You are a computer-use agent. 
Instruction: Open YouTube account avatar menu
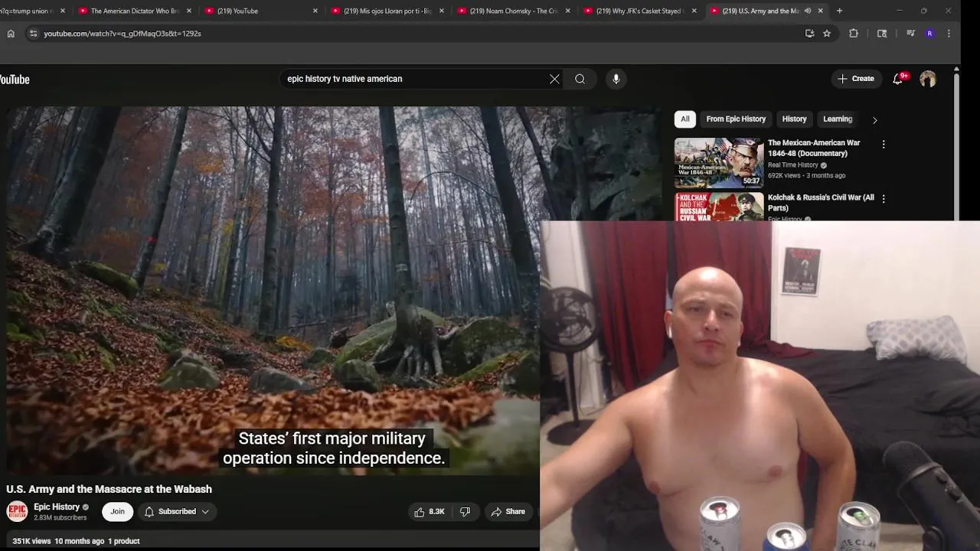pos(928,79)
